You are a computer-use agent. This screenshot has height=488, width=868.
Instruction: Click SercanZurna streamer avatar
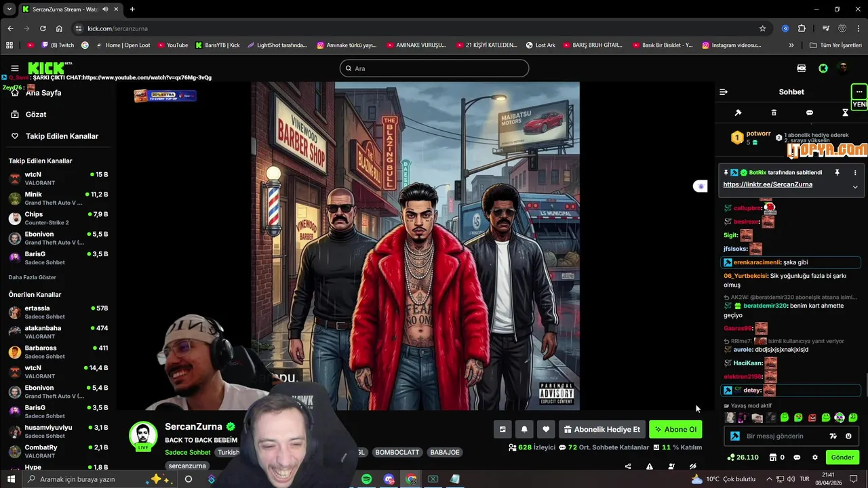click(x=143, y=436)
